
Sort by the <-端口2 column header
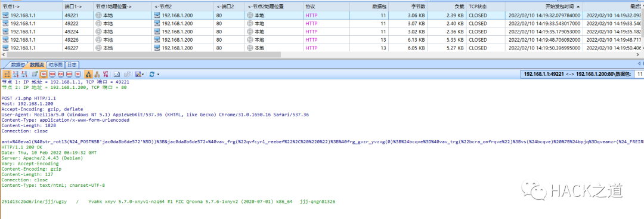pos(230,6)
